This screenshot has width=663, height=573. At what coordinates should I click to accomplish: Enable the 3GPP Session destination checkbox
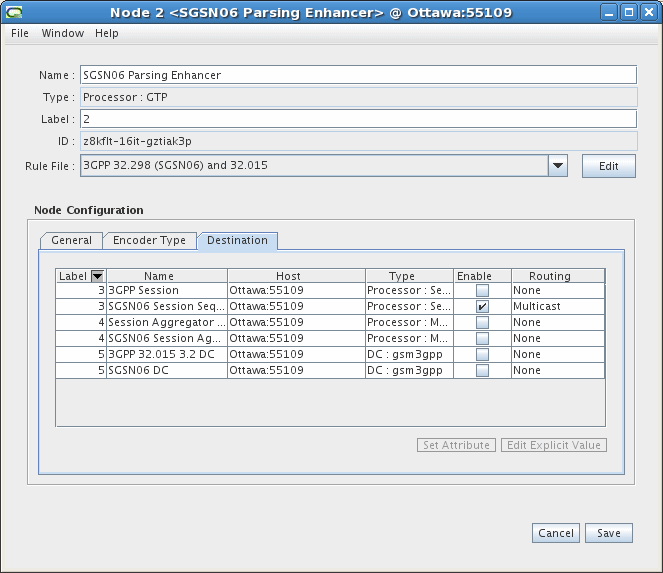click(x=482, y=291)
